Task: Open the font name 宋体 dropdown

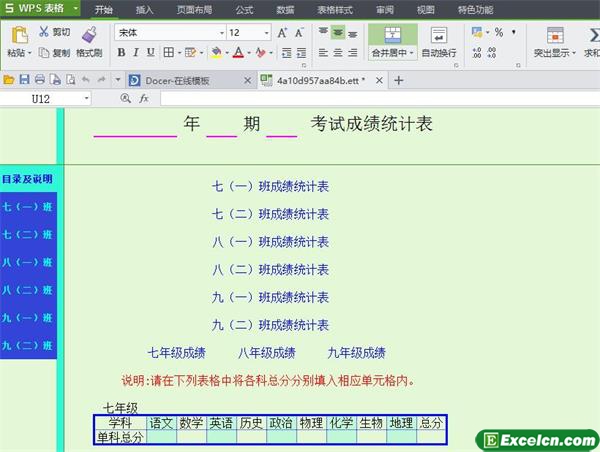Action: click(222, 33)
